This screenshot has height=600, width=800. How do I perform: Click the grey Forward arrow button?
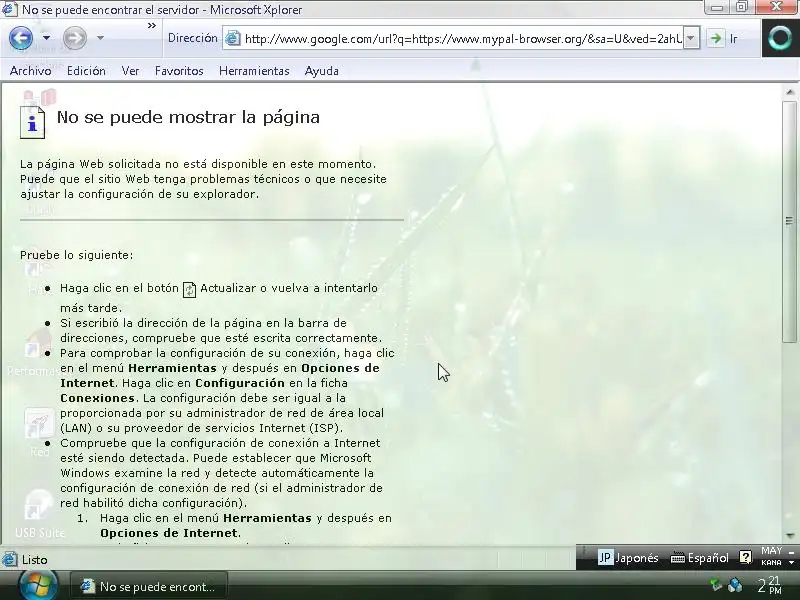click(74, 38)
